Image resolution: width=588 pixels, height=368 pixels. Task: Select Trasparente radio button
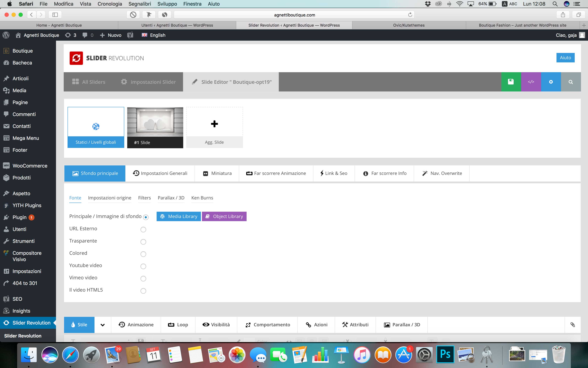(x=143, y=242)
